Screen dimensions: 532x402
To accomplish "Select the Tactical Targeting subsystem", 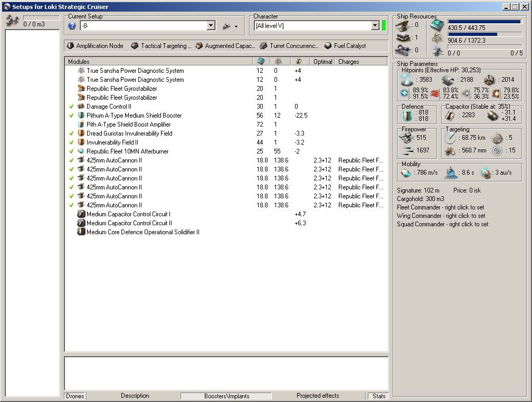I will click(161, 46).
